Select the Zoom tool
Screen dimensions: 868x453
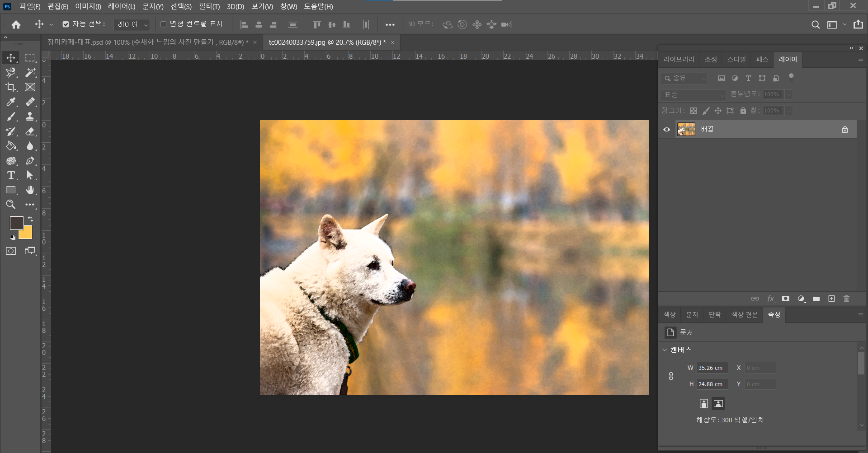coord(11,205)
